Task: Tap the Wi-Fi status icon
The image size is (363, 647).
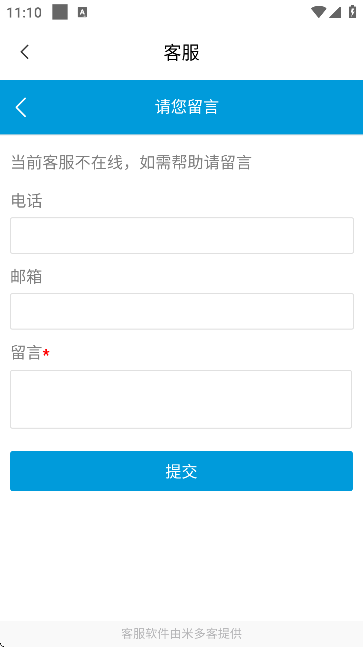Action: coord(318,12)
